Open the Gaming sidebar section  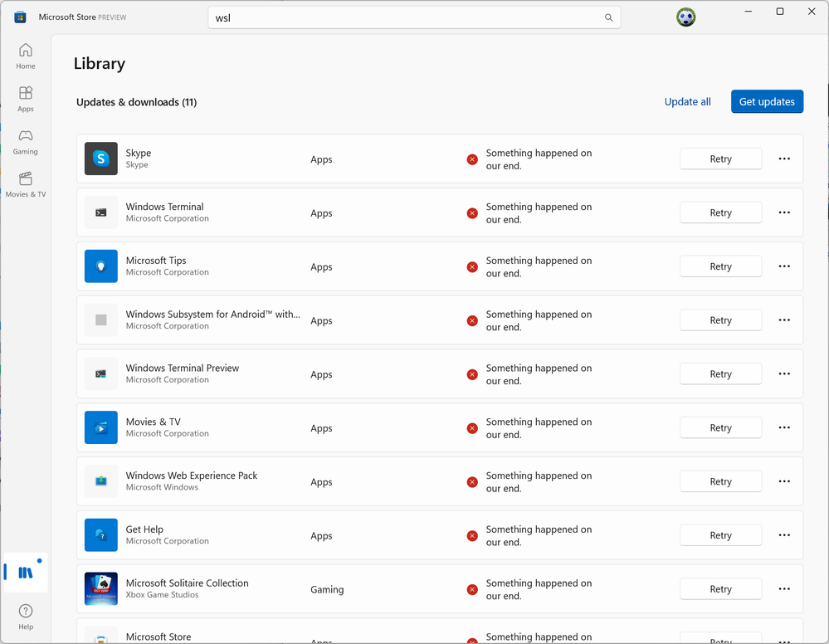coord(26,142)
